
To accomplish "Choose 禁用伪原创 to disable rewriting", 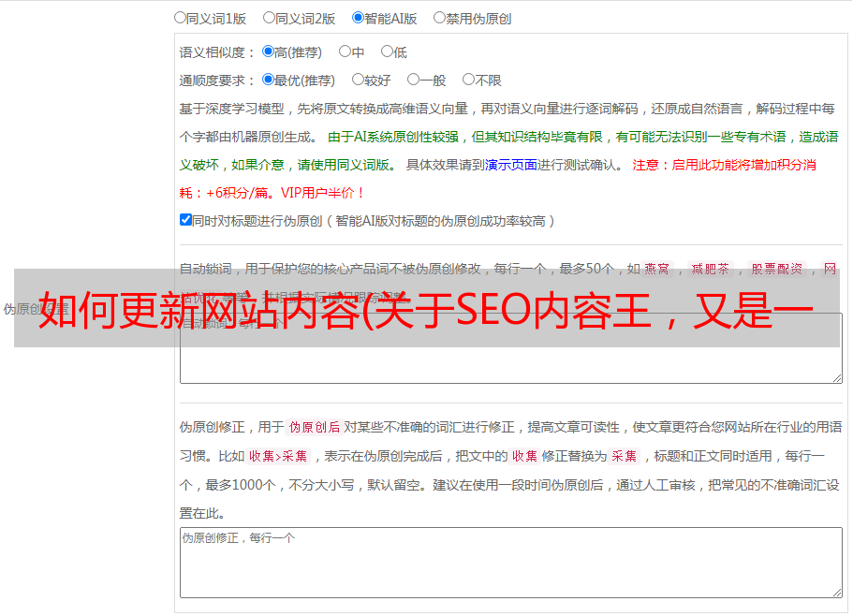I will coord(439,17).
